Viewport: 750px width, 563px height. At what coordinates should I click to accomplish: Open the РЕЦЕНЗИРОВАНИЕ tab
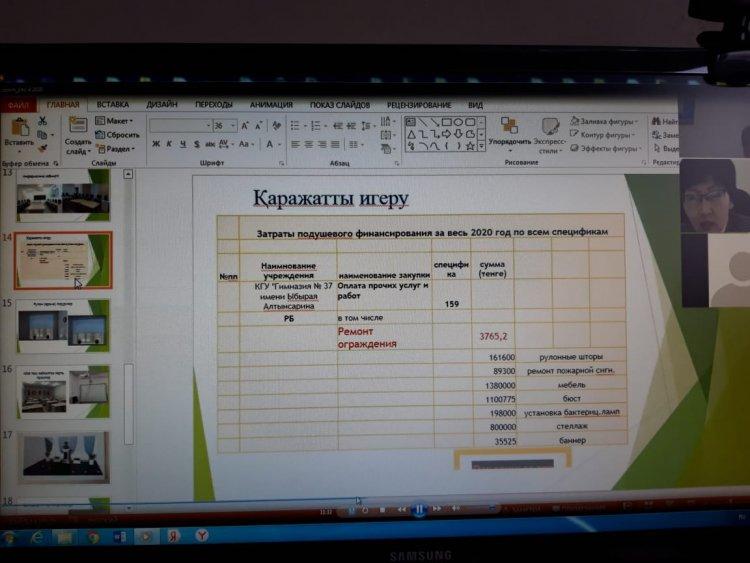point(419,105)
